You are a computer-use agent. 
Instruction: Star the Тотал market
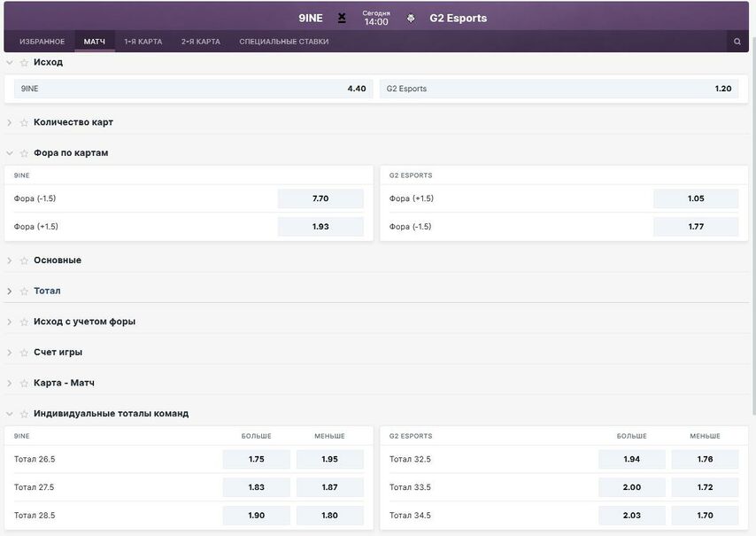(24, 291)
